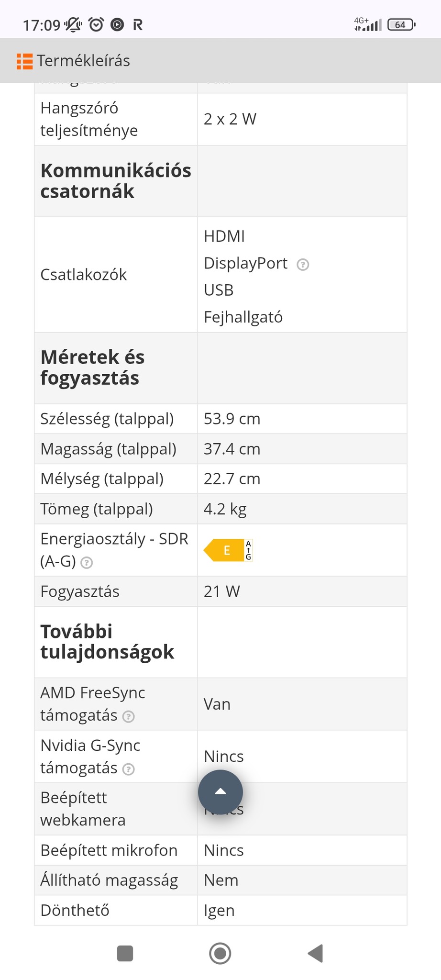The height and width of the screenshot is (980, 441).
Task: Open the Termékleírás section menu
Action: (83, 61)
